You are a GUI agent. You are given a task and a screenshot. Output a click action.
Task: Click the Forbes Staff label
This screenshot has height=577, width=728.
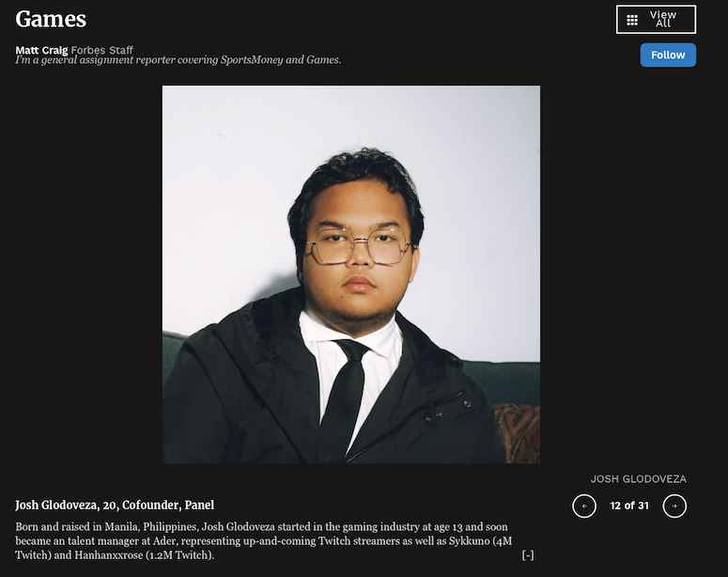(x=102, y=50)
